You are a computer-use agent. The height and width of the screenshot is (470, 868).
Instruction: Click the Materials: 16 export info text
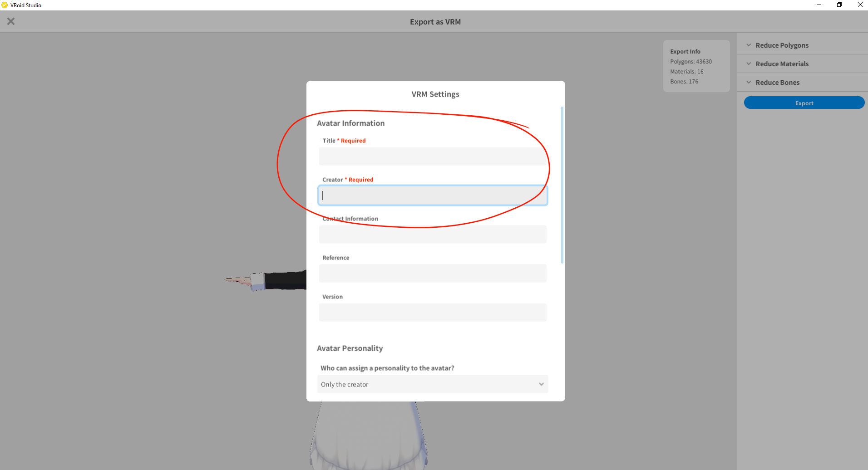click(x=687, y=72)
